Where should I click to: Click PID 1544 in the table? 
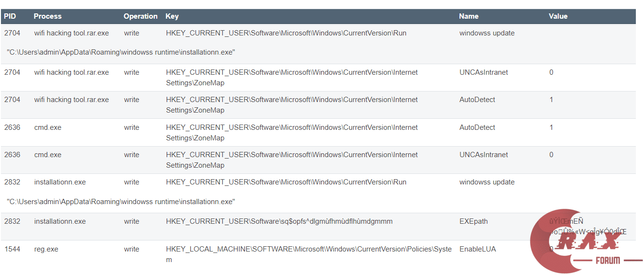tap(12, 249)
